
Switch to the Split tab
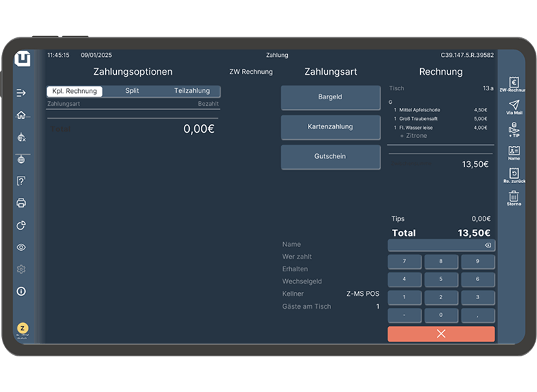click(x=132, y=91)
